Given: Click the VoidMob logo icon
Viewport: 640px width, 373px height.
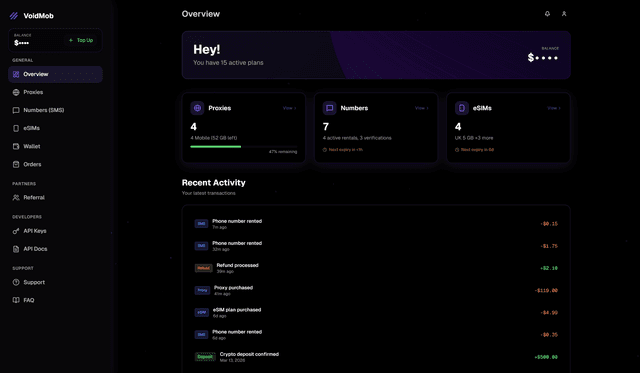Looking at the screenshot, I should pos(14,16).
